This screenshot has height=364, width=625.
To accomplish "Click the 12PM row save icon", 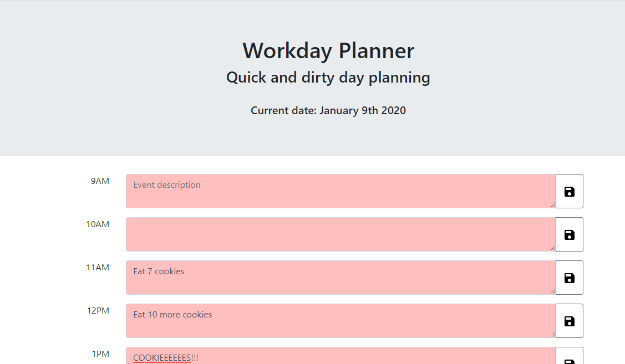I will pos(569,321).
